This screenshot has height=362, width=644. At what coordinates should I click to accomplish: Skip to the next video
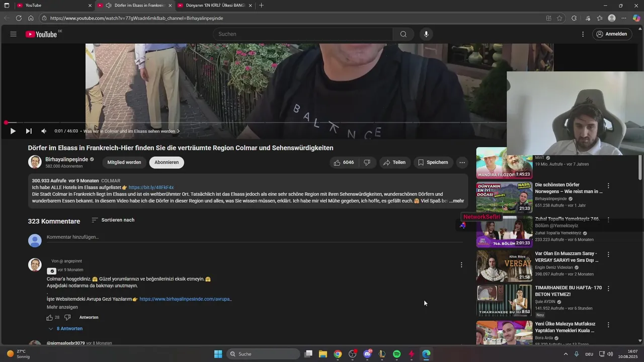[29, 131]
